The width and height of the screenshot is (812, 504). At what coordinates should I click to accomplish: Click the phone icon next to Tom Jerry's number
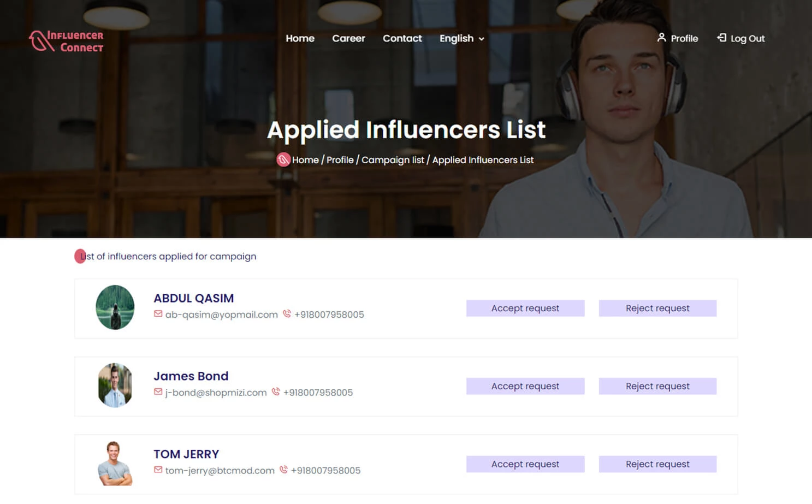coord(283,470)
